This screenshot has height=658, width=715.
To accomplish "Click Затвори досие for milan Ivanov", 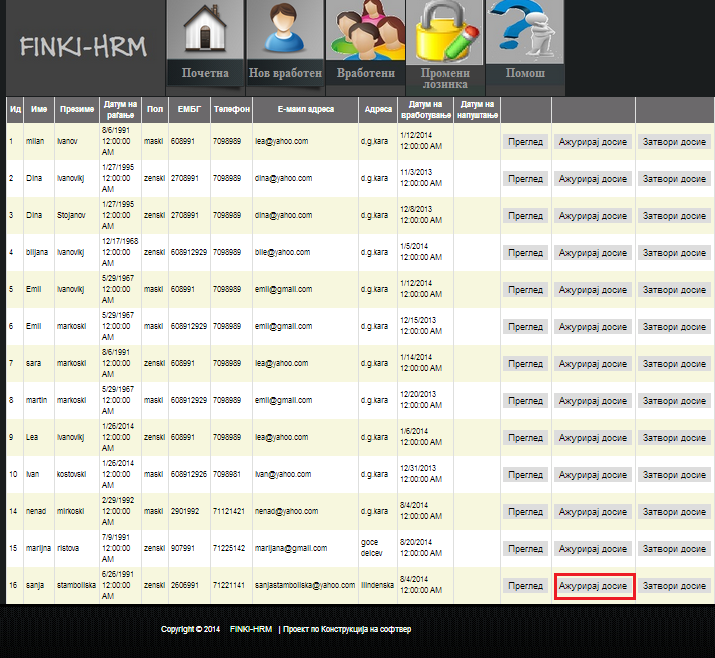I will tap(675, 142).
